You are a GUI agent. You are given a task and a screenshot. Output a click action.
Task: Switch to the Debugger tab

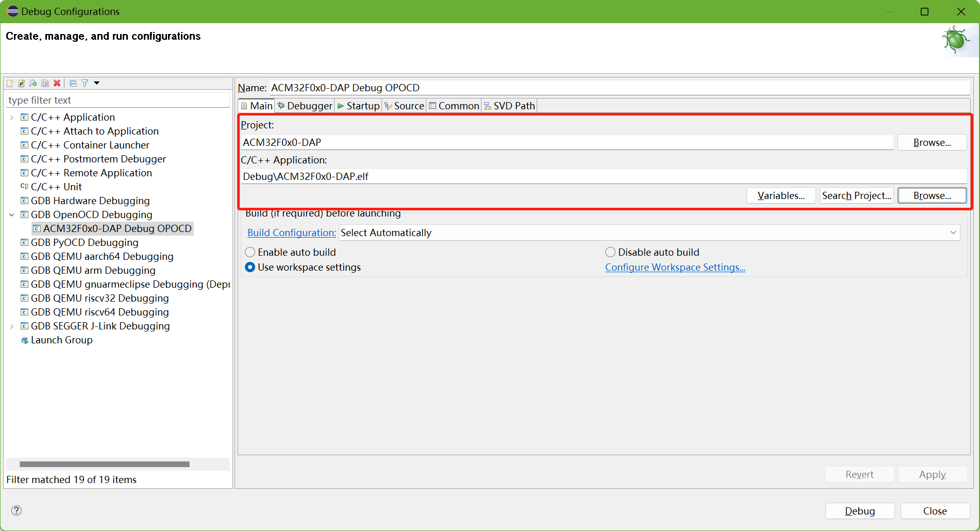click(x=305, y=106)
